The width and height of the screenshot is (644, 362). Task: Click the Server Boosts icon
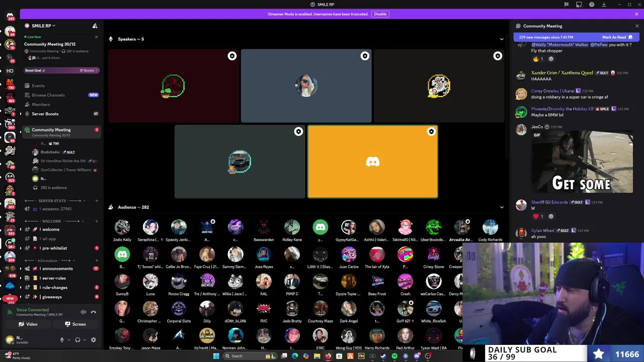tap(27, 114)
